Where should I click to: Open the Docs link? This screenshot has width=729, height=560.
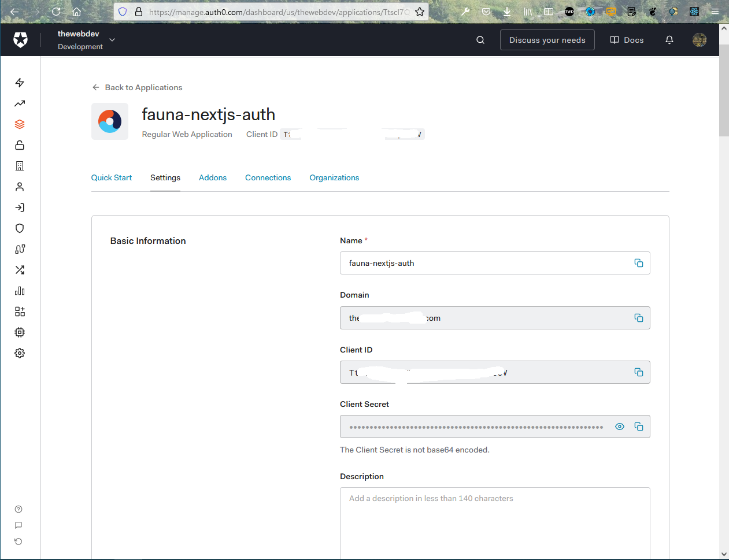(x=627, y=40)
